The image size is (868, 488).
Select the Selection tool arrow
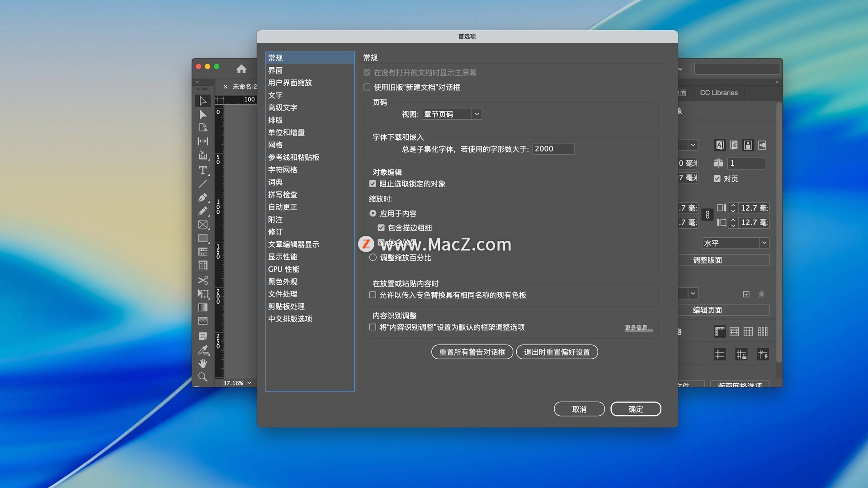pos(203,101)
